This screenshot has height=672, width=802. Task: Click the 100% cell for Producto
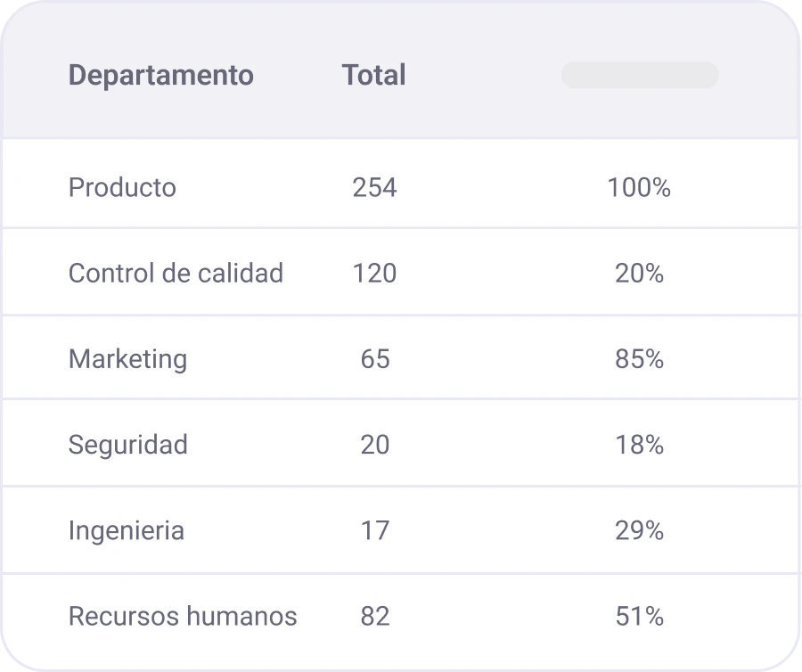coord(639,188)
